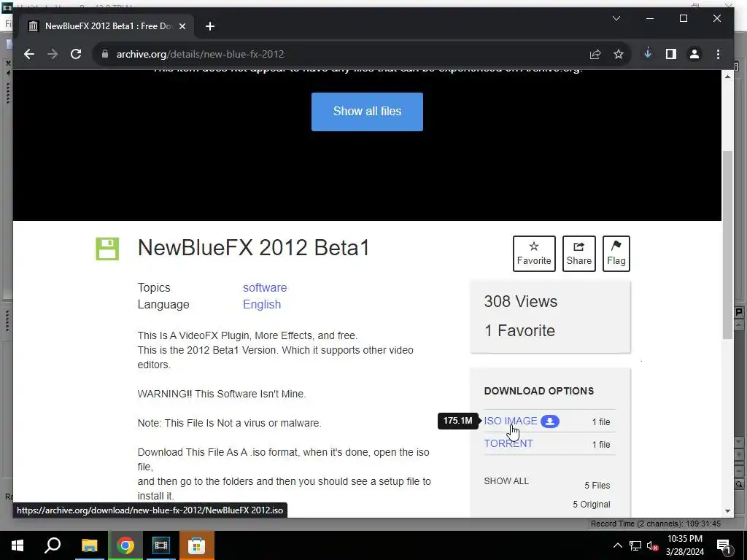
Task: Click the NewBlueFX 2012 Beta1 title
Action: 253,248
